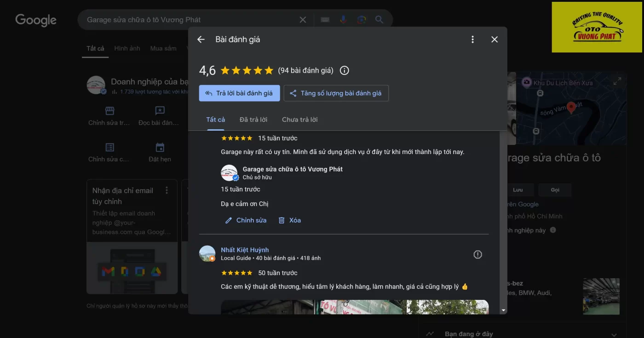
Task: Start voice search with microphone icon
Action: [x=343, y=20]
